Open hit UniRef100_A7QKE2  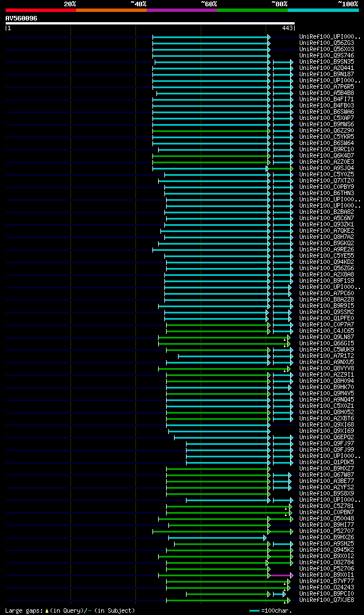326,232
